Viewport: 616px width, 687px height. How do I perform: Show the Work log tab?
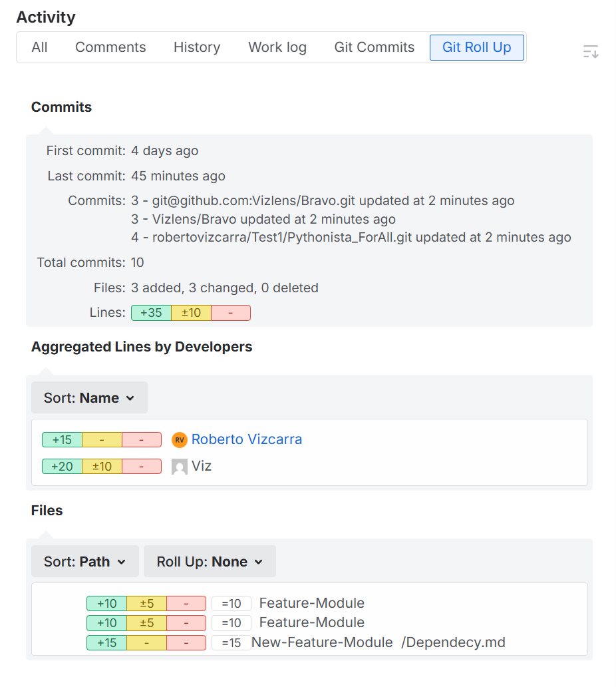pyautogui.click(x=277, y=47)
